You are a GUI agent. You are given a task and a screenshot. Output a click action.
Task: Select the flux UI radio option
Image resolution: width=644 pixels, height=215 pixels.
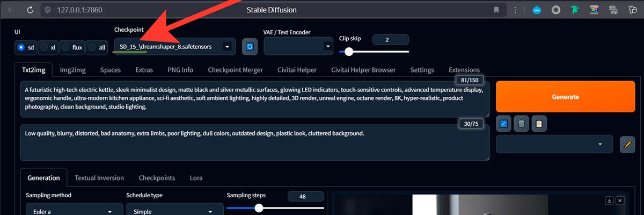pos(72,47)
